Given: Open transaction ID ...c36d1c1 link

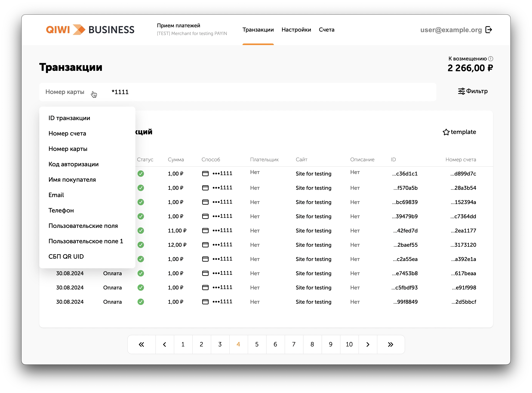Looking at the screenshot, I should [405, 174].
